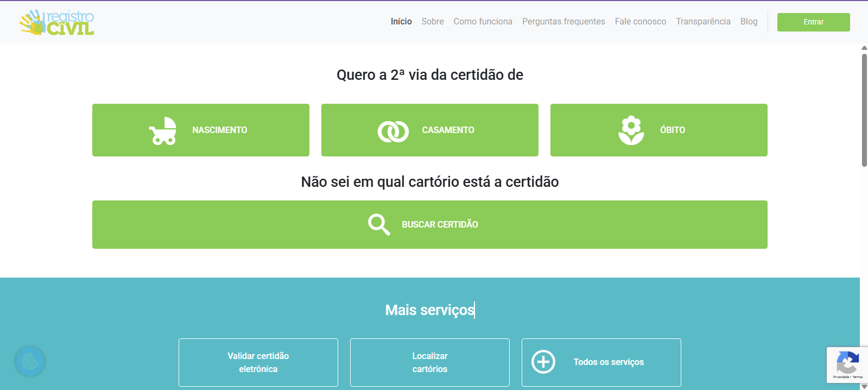Screen dimensions: 868x390
Task: Click the Mais serviços heading
Action: click(430, 310)
